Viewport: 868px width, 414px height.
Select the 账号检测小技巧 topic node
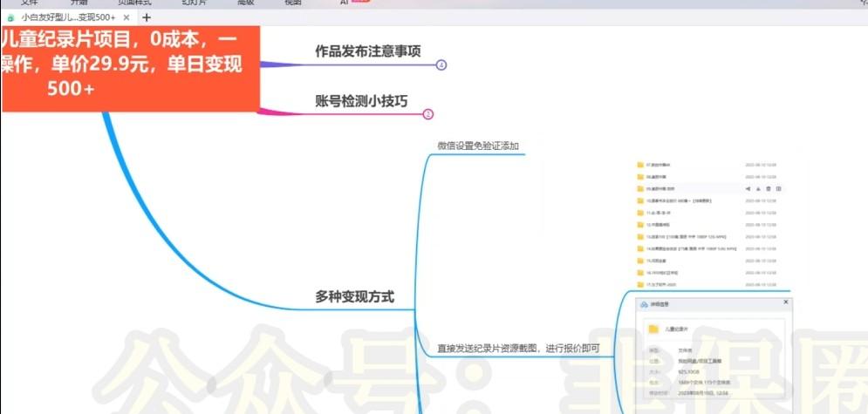coord(361,100)
